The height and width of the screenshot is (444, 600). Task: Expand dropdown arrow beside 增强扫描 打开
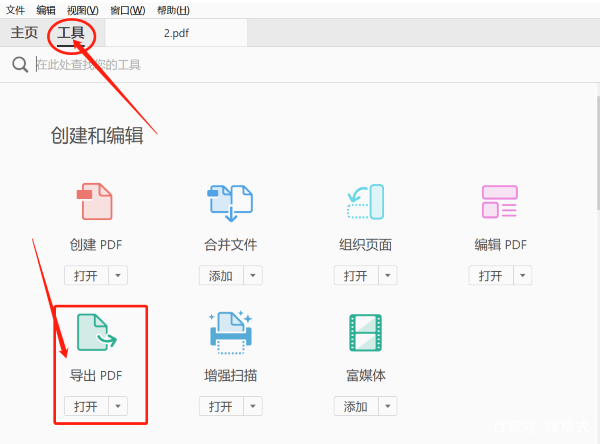253,406
